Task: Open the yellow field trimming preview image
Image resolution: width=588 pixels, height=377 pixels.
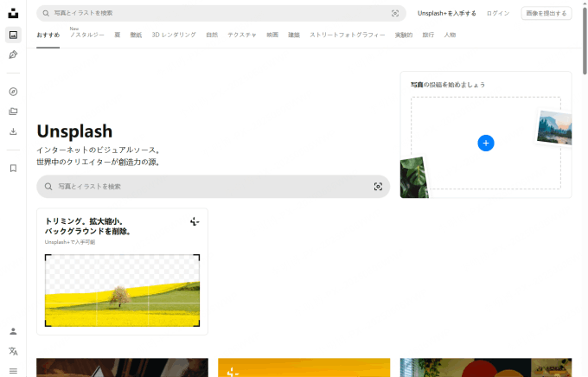Action: (122, 291)
